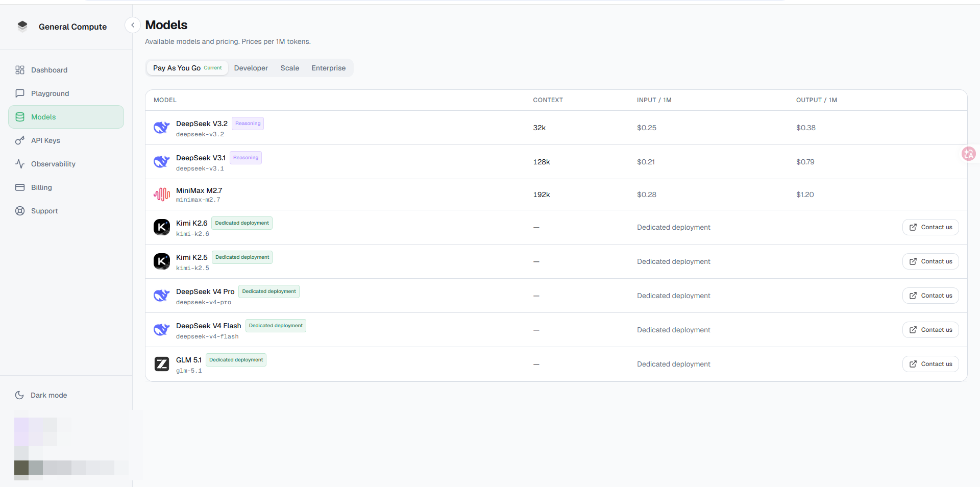Open the Playground chat bubble icon
980x487 pixels.
pos(20,93)
